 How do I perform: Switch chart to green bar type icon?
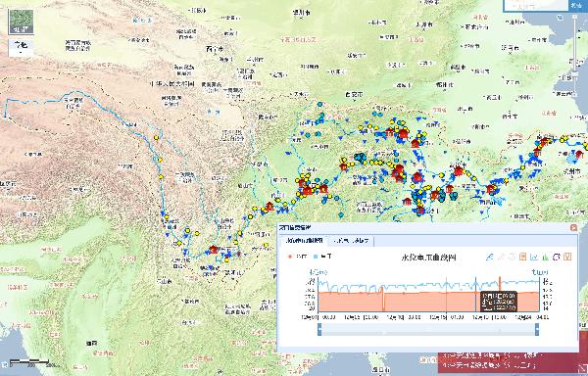[x=545, y=257]
